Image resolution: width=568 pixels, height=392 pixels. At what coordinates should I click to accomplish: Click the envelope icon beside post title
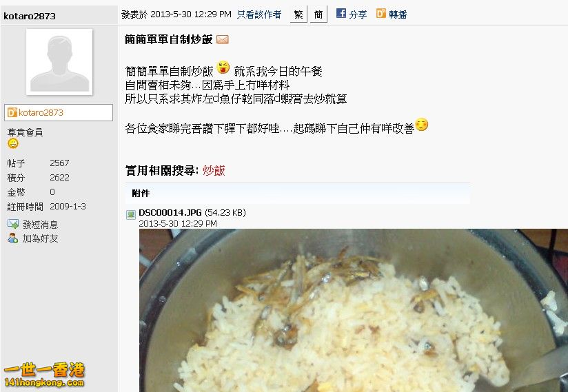click(x=223, y=39)
